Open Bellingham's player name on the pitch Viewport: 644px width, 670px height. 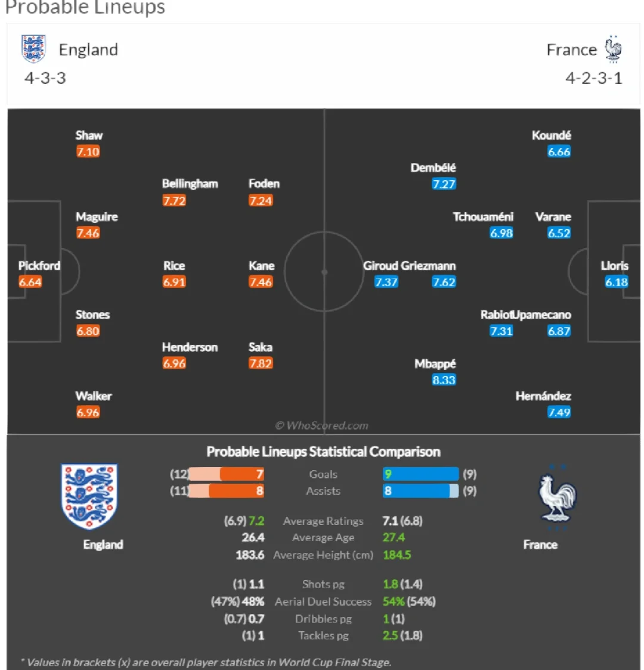pyautogui.click(x=190, y=184)
